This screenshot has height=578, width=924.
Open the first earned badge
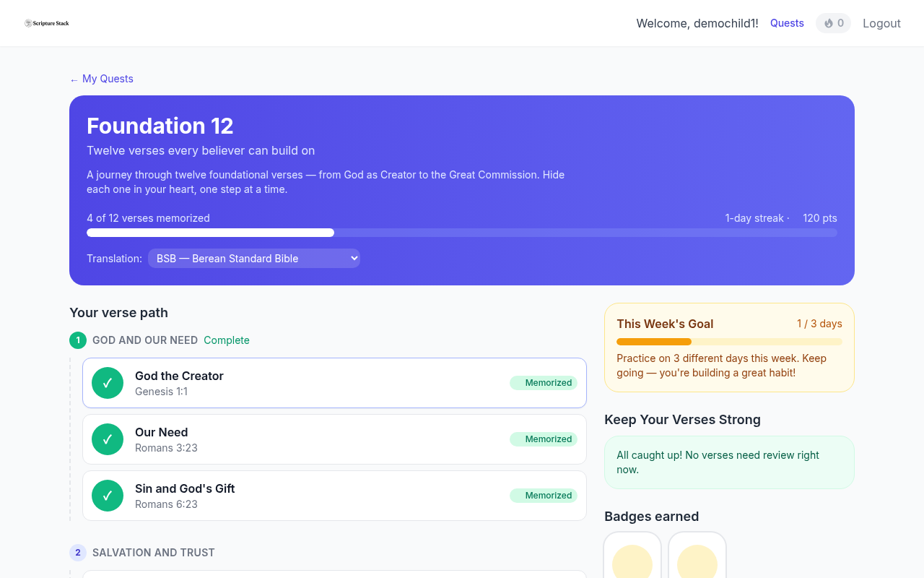632,555
